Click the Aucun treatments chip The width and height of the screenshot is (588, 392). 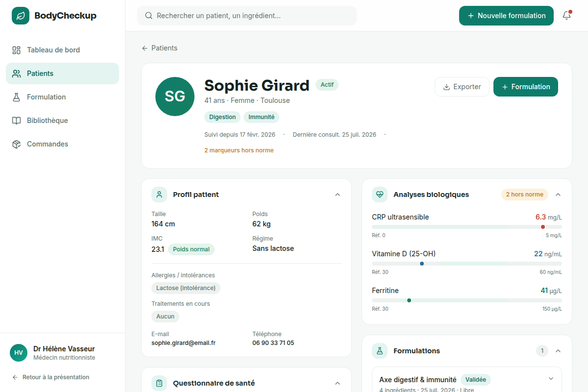[165, 317]
